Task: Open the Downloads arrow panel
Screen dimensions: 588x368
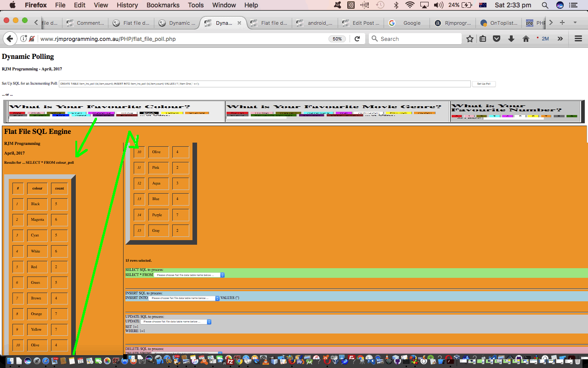Action: pyautogui.click(x=511, y=39)
